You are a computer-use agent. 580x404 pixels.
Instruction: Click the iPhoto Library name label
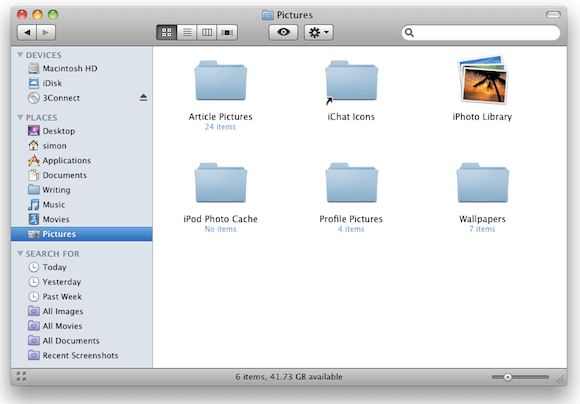[x=482, y=117]
